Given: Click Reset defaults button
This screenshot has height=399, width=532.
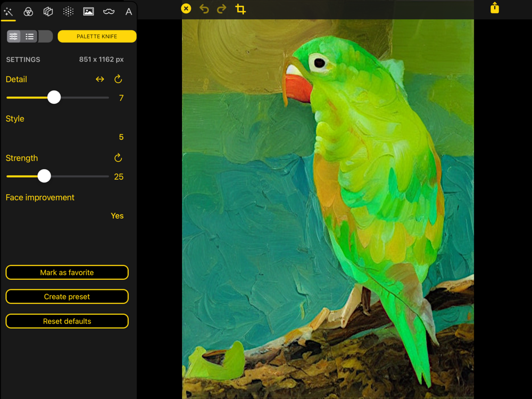Looking at the screenshot, I should (67, 321).
